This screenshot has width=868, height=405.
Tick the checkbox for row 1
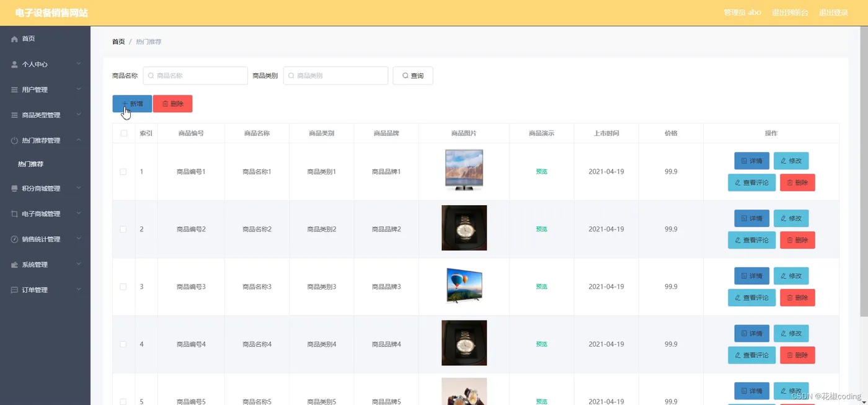(123, 172)
